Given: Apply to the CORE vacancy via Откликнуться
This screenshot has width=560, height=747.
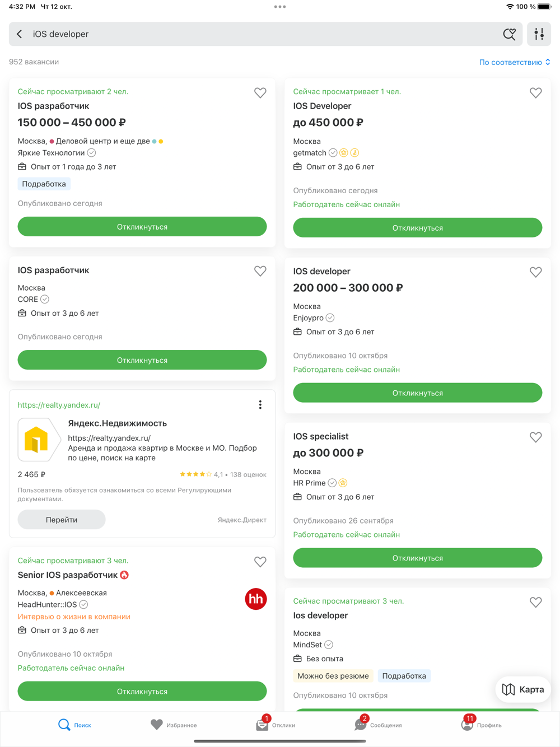Looking at the screenshot, I should pos(142,360).
